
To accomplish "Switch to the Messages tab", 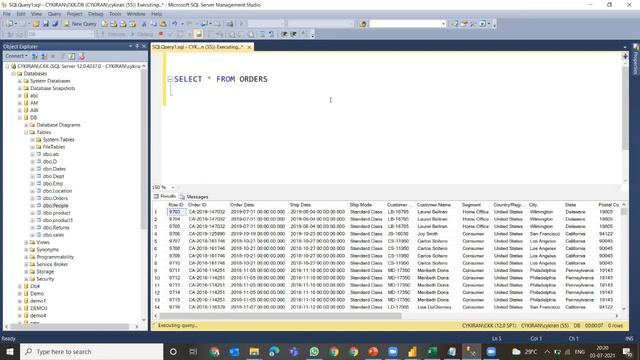I will click(194, 197).
